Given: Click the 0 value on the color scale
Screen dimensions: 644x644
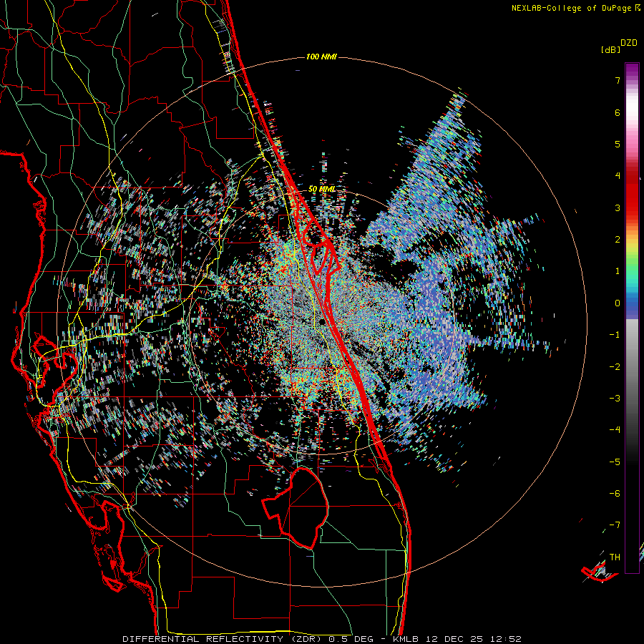Looking at the screenshot, I should tap(618, 303).
